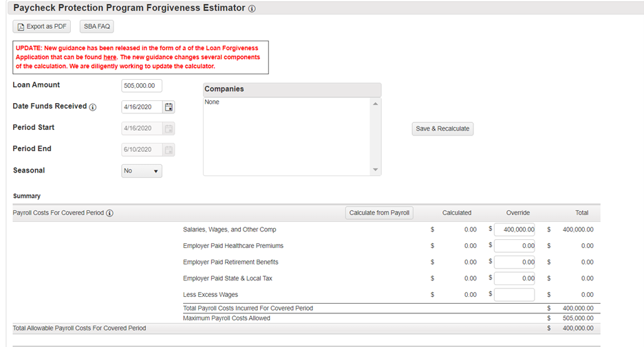Click 'Salaries, Wages, and Other Comp' label
644x347 pixels.
[x=230, y=230]
